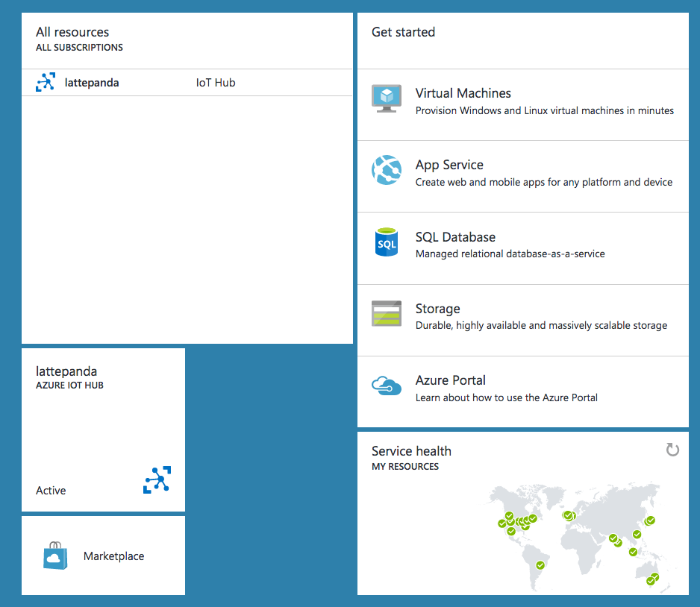Click the All resources tile header

click(72, 32)
